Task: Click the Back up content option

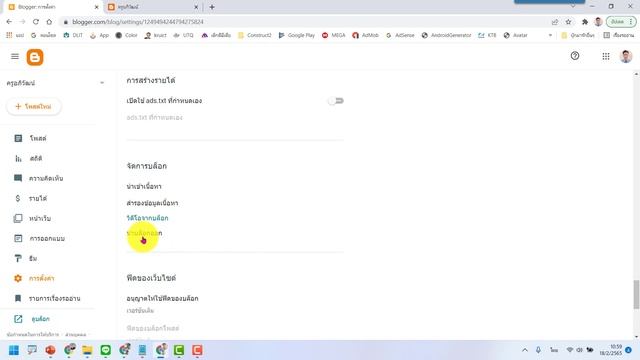Action: (x=152, y=203)
